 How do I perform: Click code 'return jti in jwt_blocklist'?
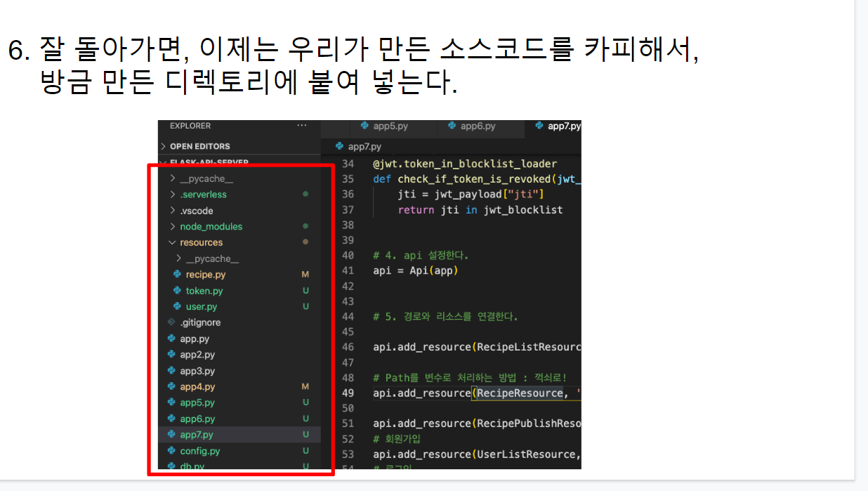point(480,209)
